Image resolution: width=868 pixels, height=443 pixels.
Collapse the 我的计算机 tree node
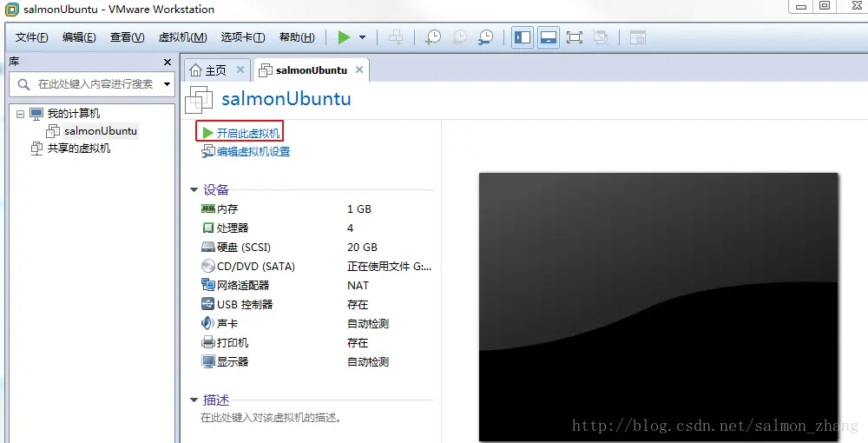click(21, 114)
